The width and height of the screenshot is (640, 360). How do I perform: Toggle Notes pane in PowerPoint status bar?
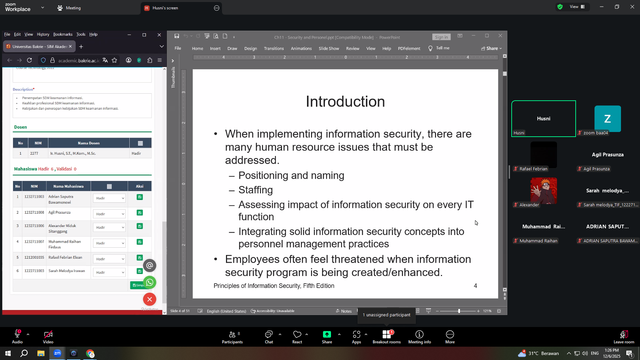(x=344, y=311)
